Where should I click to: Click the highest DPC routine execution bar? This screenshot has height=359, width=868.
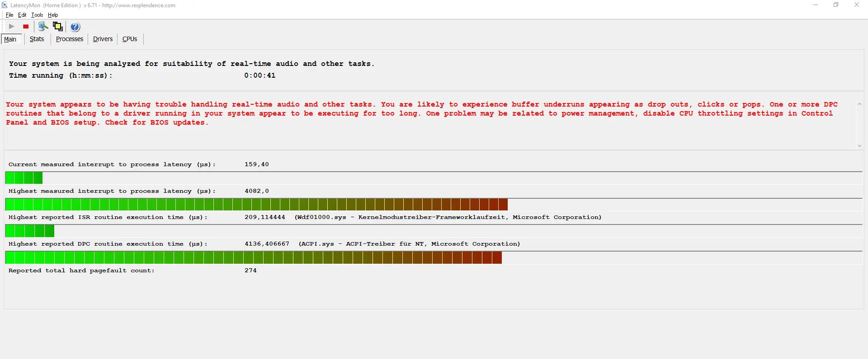click(x=253, y=258)
